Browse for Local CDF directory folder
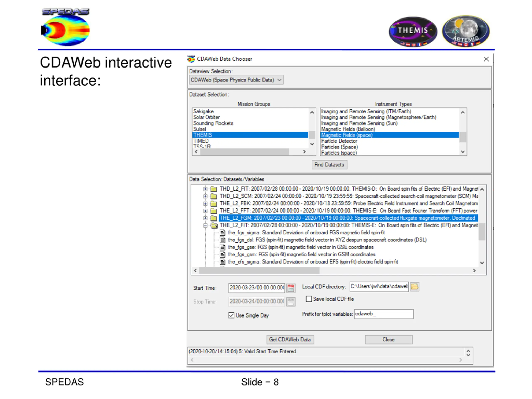532x399 pixels. (x=414, y=286)
